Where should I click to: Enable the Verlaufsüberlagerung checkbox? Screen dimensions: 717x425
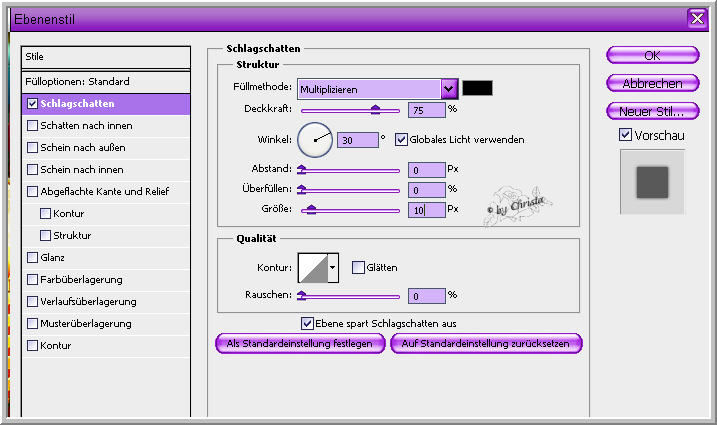[x=32, y=301]
